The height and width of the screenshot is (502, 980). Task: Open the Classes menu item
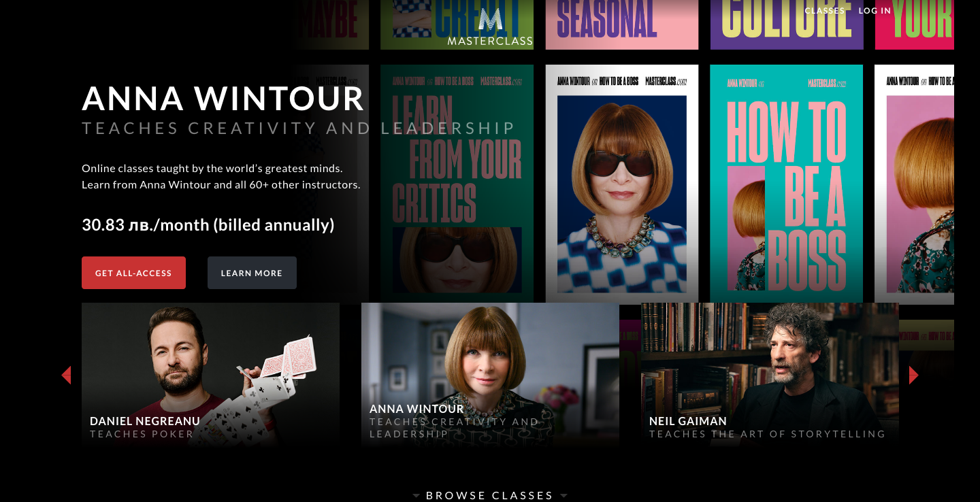click(824, 11)
